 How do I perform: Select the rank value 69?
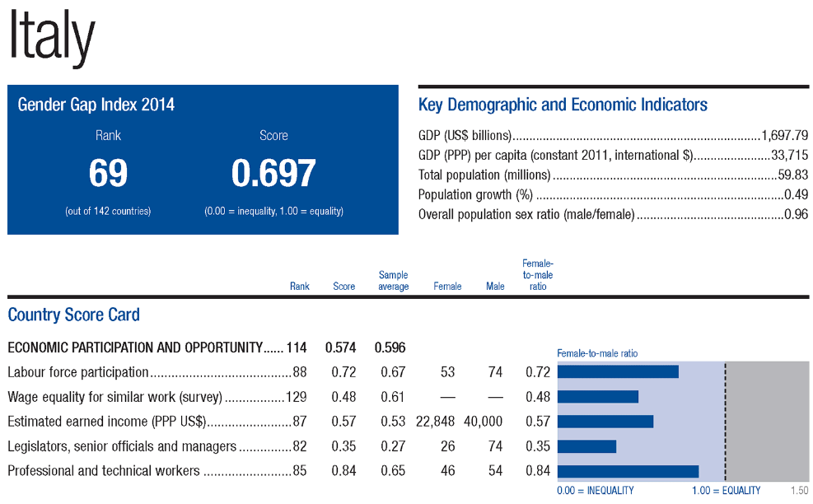coord(108,174)
